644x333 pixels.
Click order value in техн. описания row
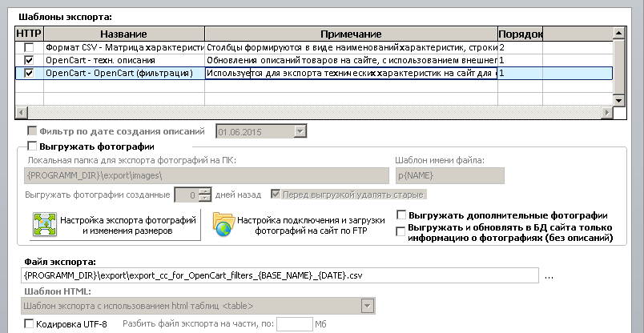click(521, 60)
